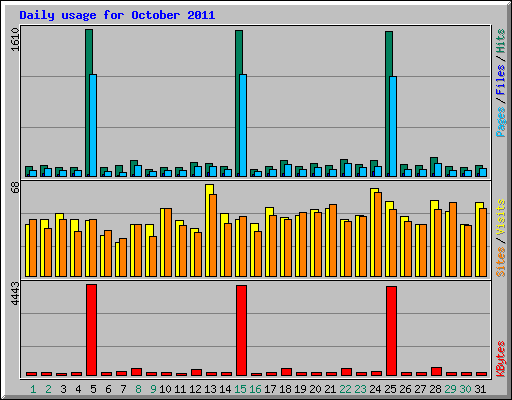Click the day 9 label on the x-axis
The image size is (512, 400).
(x=153, y=389)
